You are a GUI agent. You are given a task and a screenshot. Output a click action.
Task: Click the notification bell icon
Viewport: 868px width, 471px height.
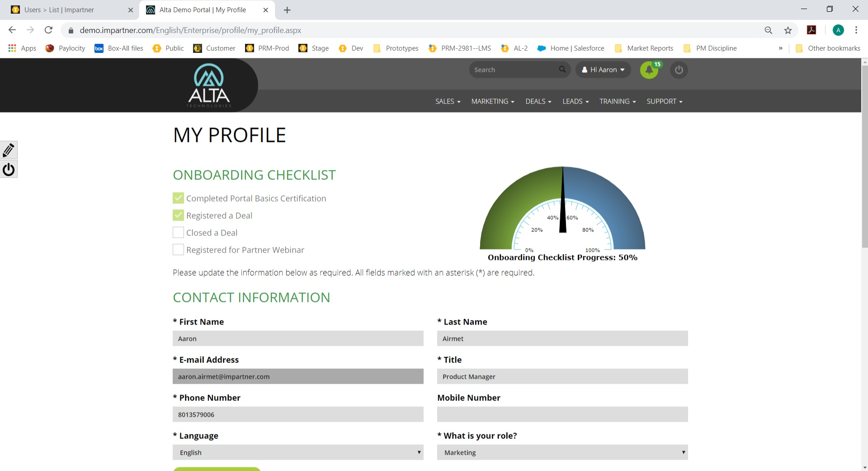649,70
